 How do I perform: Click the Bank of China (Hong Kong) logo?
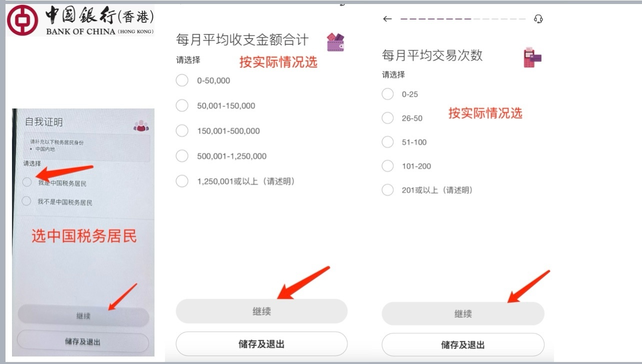coord(80,20)
